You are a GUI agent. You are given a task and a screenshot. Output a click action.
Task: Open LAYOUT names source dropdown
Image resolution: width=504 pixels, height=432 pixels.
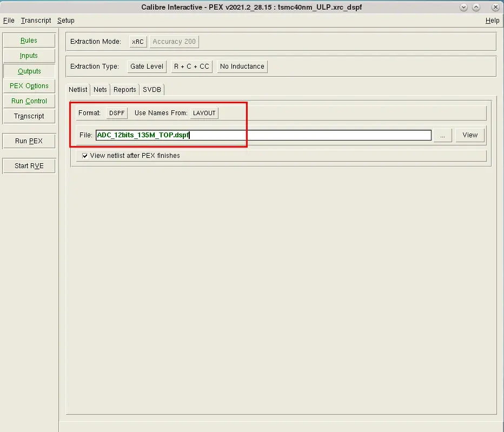[204, 113]
